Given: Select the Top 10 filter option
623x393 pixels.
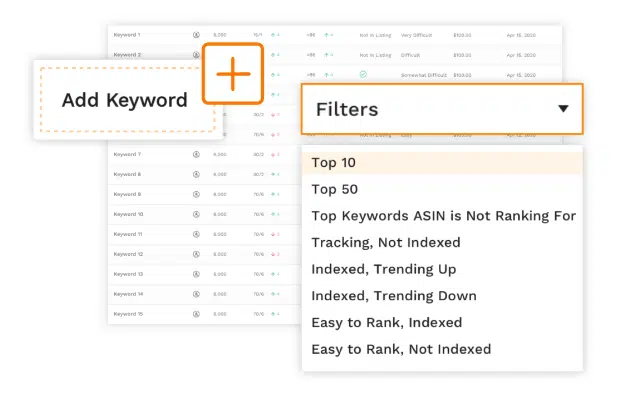Looking at the screenshot, I should 442,163.
